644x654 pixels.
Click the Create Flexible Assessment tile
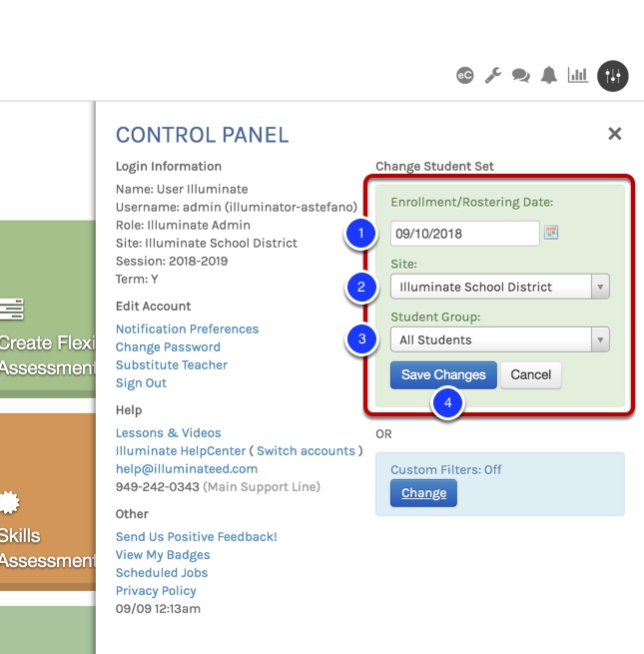[48, 310]
